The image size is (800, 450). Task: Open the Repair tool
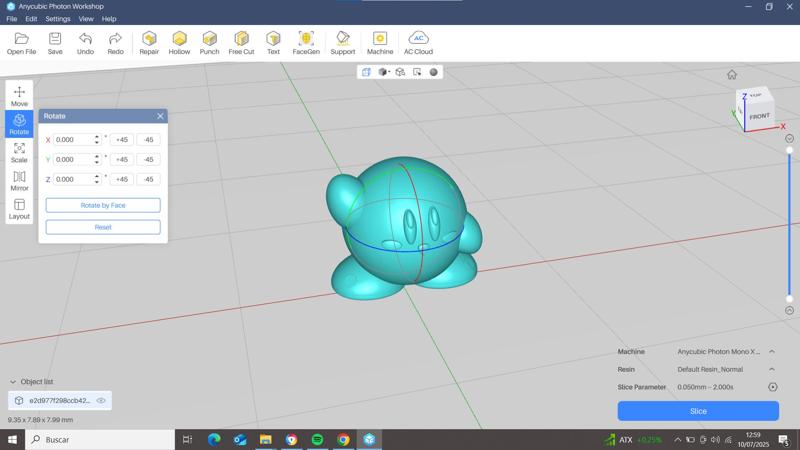click(x=149, y=43)
